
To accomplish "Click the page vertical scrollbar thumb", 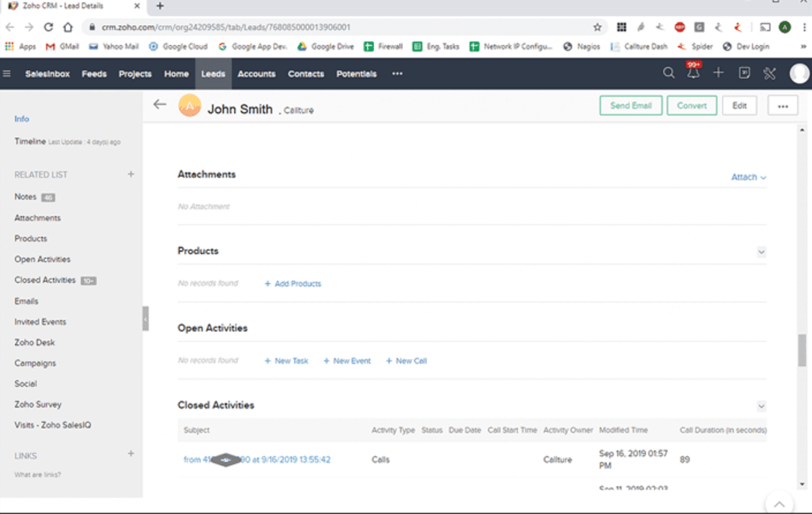I will pos(802,351).
